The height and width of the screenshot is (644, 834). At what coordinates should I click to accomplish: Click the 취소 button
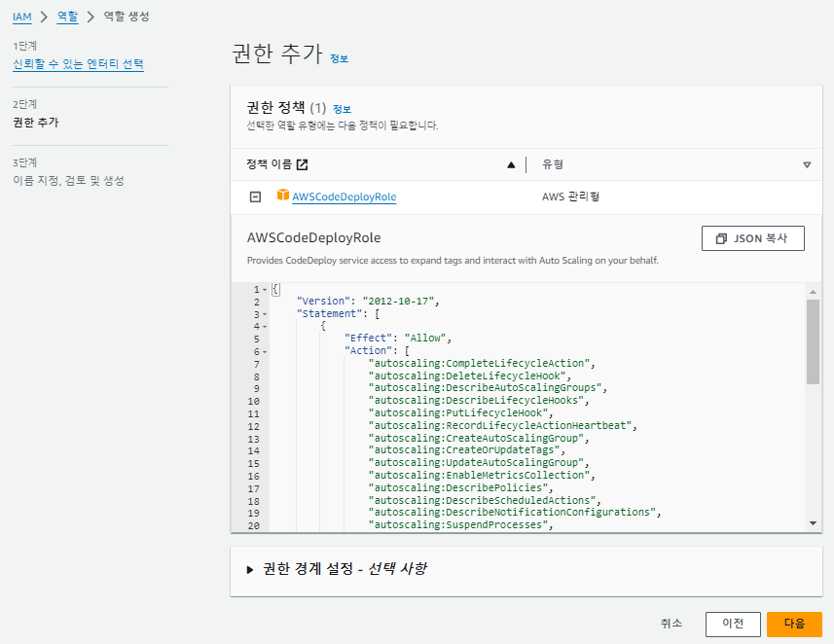coord(671,624)
